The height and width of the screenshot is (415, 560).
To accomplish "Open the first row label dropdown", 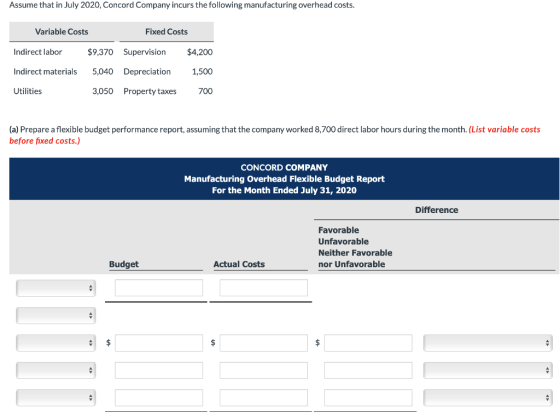I will point(56,288).
